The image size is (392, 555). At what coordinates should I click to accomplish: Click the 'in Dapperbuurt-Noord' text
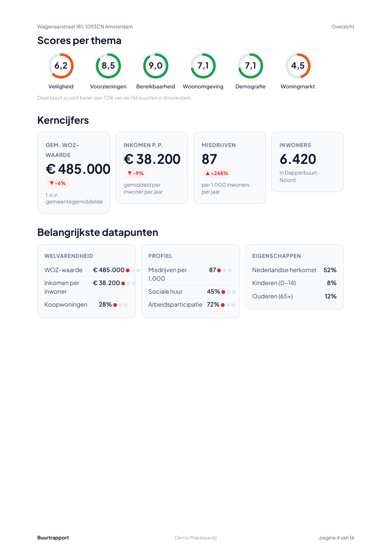[x=299, y=176]
